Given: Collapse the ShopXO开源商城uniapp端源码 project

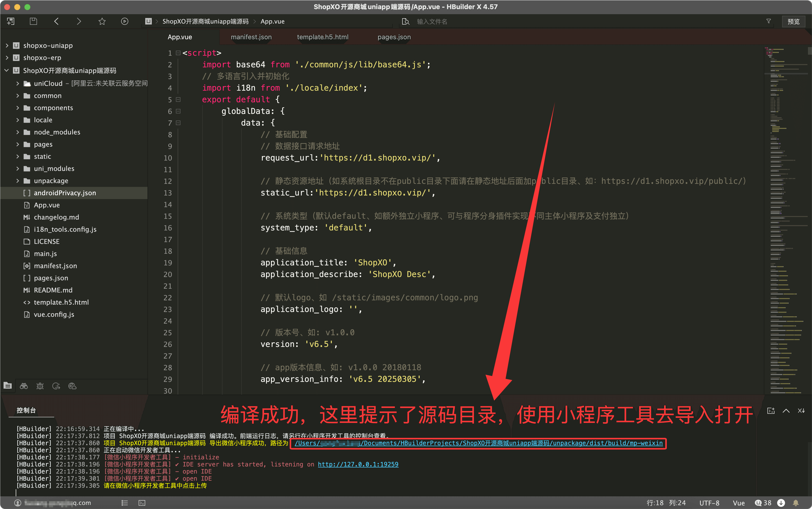Looking at the screenshot, I should coord(7,70).
